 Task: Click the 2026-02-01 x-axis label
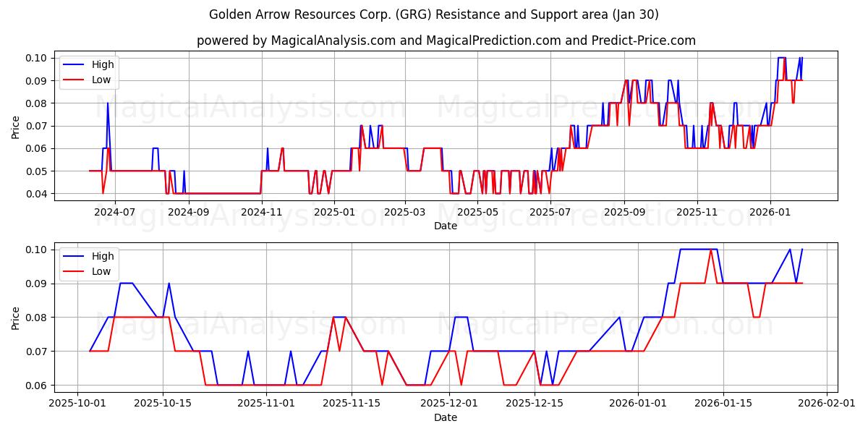(827, 404)
